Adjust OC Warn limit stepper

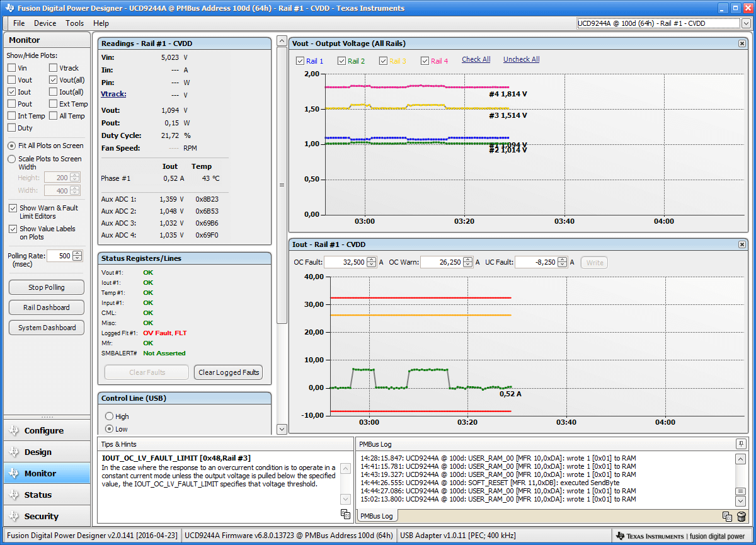pos(468,262)
